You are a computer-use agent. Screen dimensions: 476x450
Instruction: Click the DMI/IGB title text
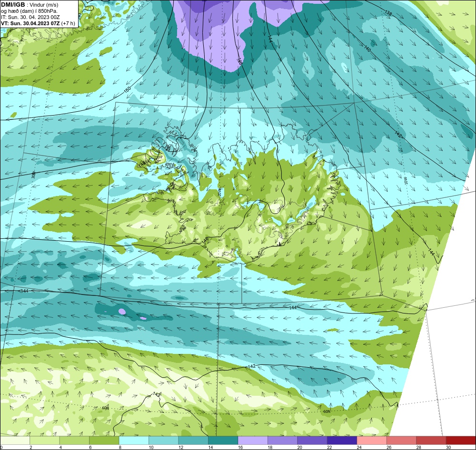click(x=13, y=5)
